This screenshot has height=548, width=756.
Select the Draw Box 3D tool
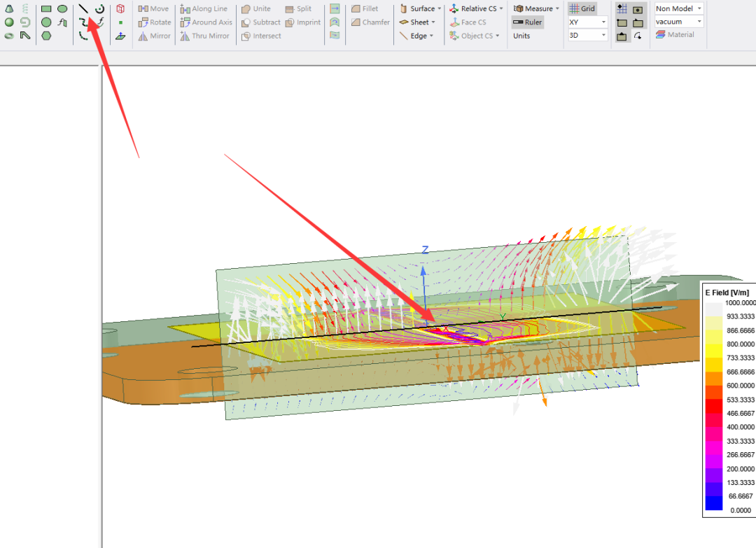tap(120, 9)
